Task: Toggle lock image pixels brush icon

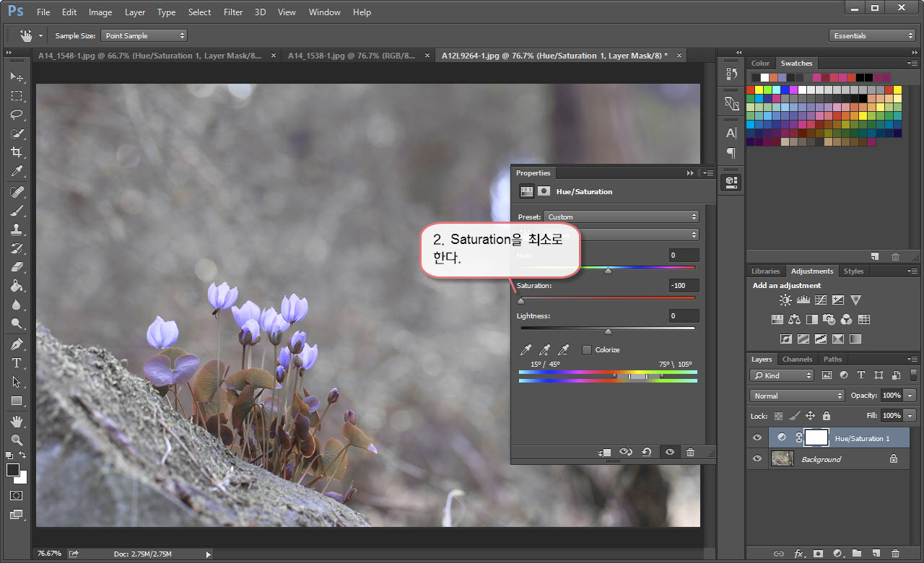Action: 794,416
